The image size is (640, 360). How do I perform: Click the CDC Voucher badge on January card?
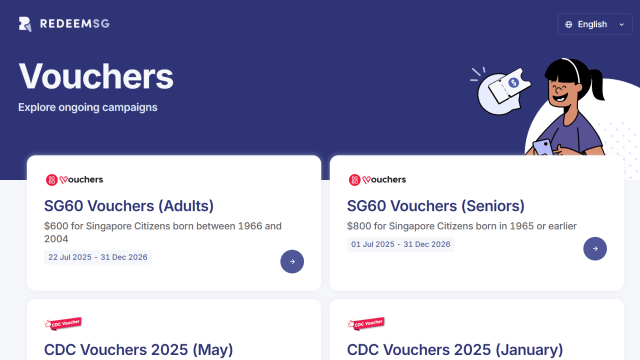[366, 323]
